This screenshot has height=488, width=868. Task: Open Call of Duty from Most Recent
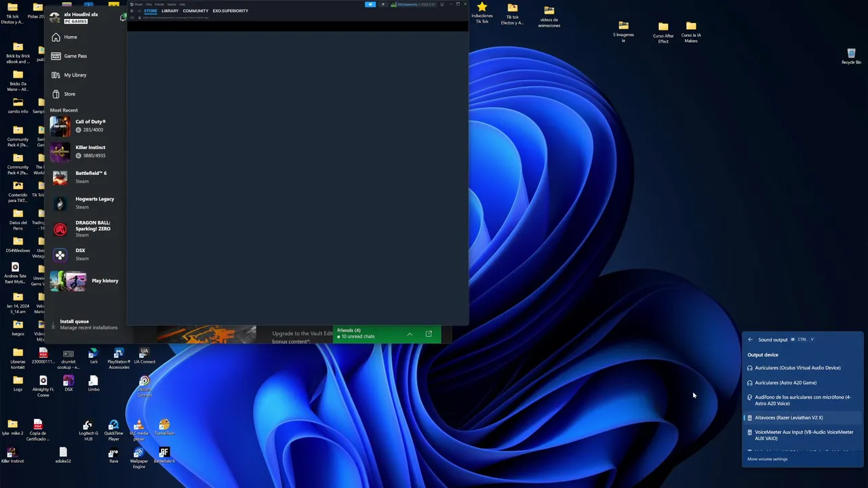pyautogui.click(x=86, y=126)
